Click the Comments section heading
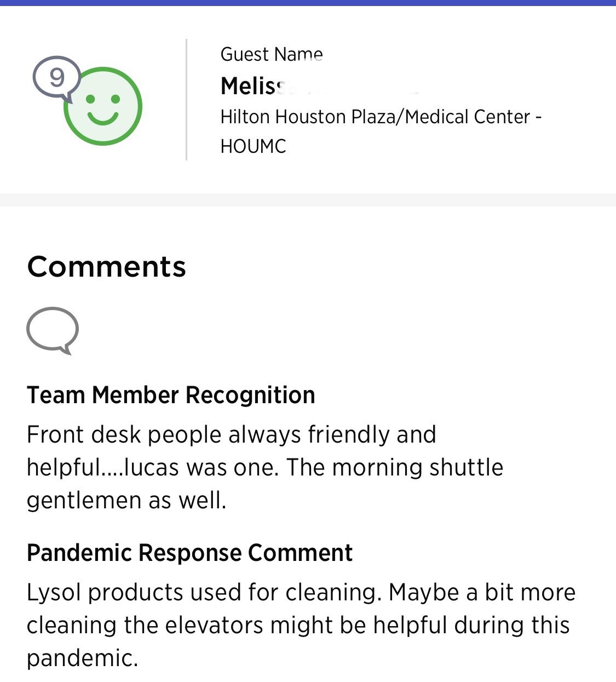 tap(107, 267)
